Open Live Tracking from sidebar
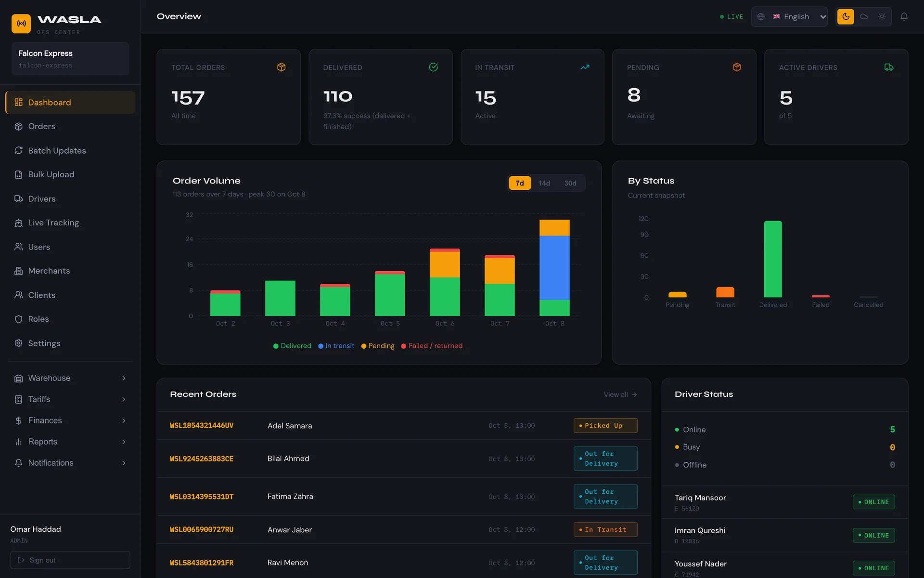924x578 pixels. coord(70,223)
